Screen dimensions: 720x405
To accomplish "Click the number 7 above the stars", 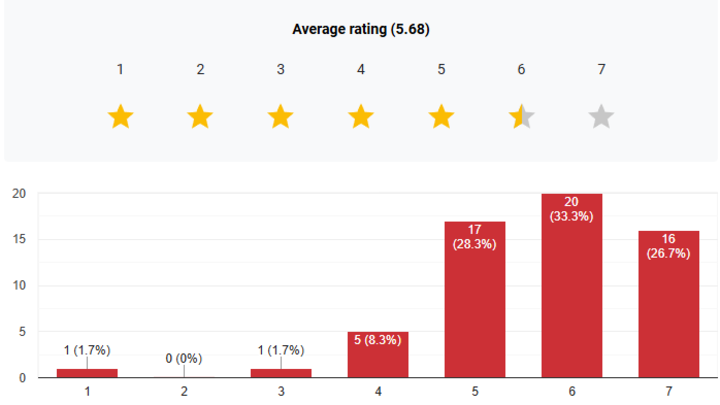I will tap(601, 69).
